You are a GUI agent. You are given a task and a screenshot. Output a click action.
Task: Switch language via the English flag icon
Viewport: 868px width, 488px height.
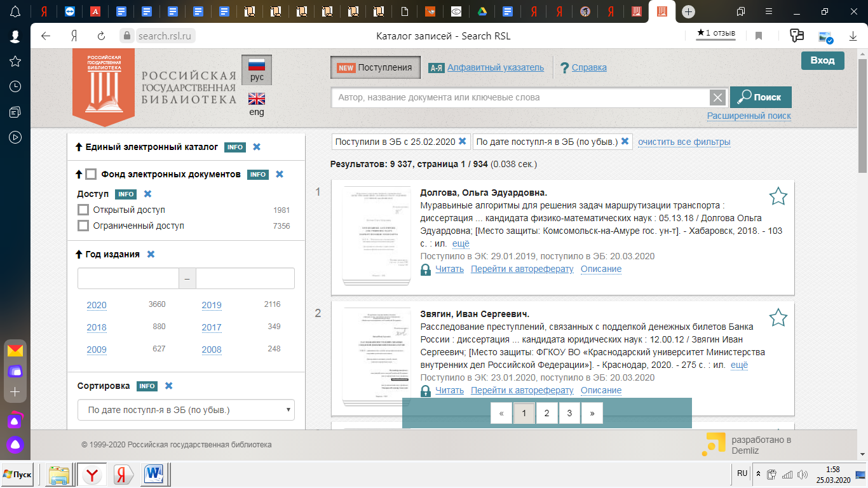pos(257,99)
